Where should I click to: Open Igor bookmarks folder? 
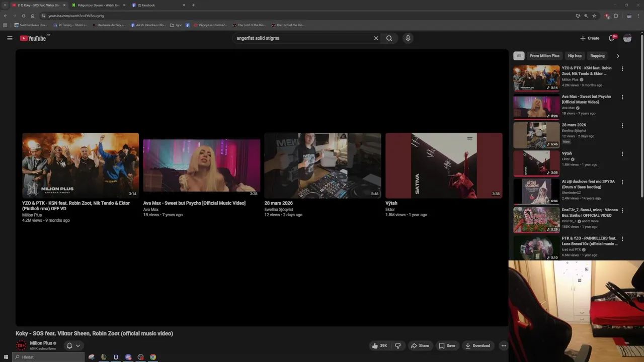[x=176, y=25]
